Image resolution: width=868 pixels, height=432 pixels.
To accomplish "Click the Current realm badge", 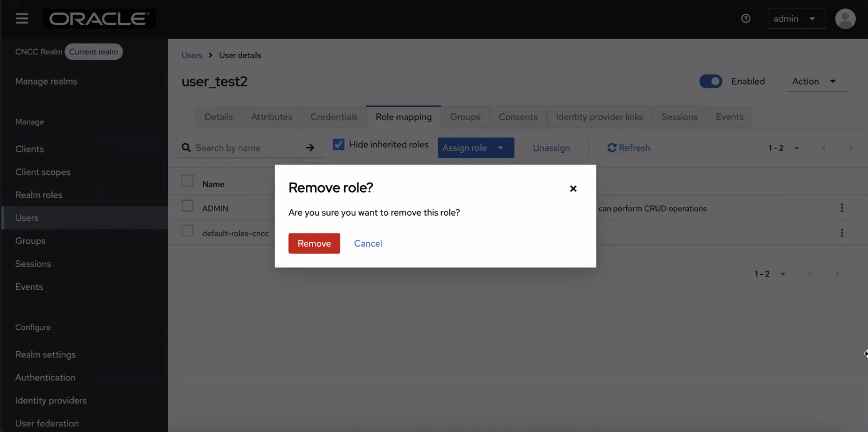I will pos(93,52).
